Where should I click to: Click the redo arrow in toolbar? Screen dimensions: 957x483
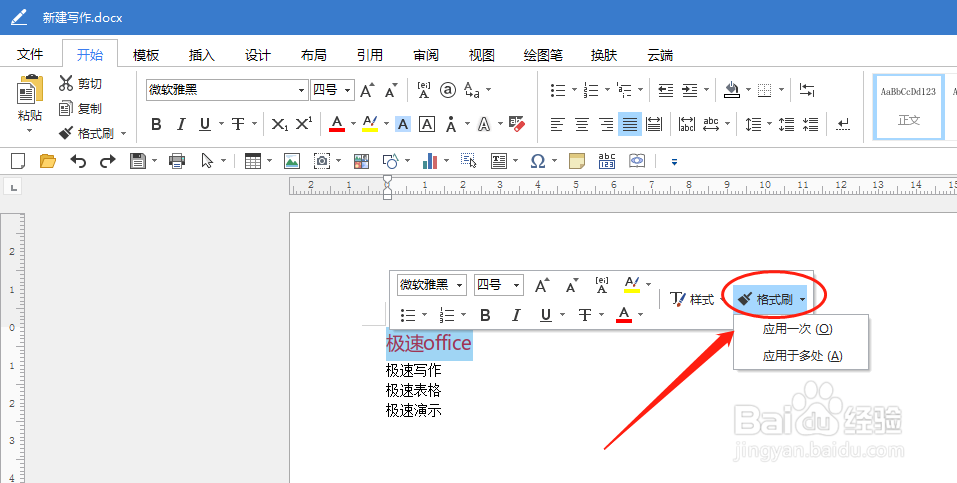[x=107, y=161]
